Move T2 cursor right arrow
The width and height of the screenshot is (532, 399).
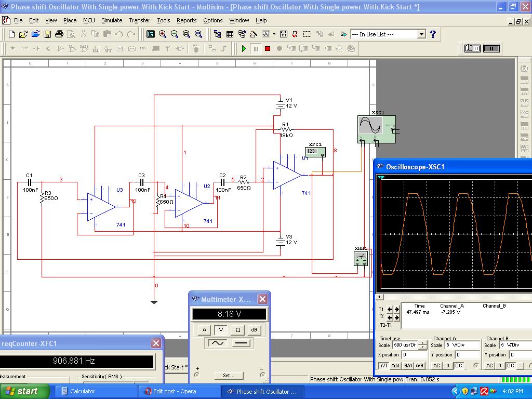tap(396, 317)
